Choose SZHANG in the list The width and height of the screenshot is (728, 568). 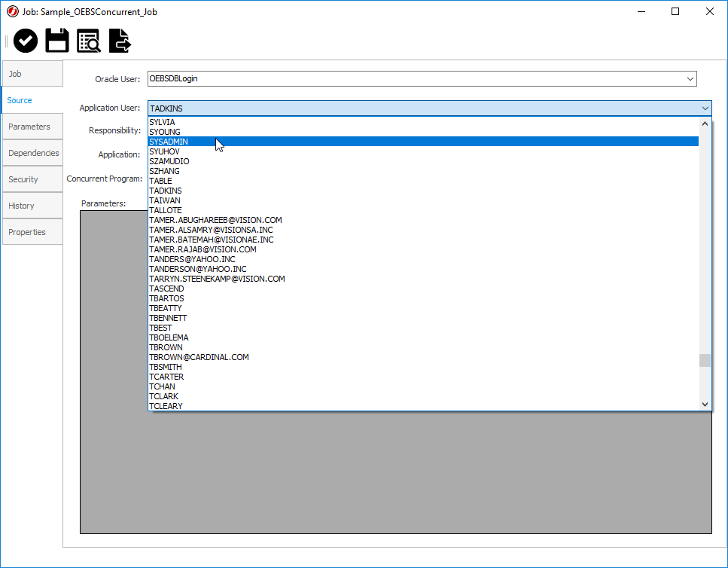(x=423, y=171)
